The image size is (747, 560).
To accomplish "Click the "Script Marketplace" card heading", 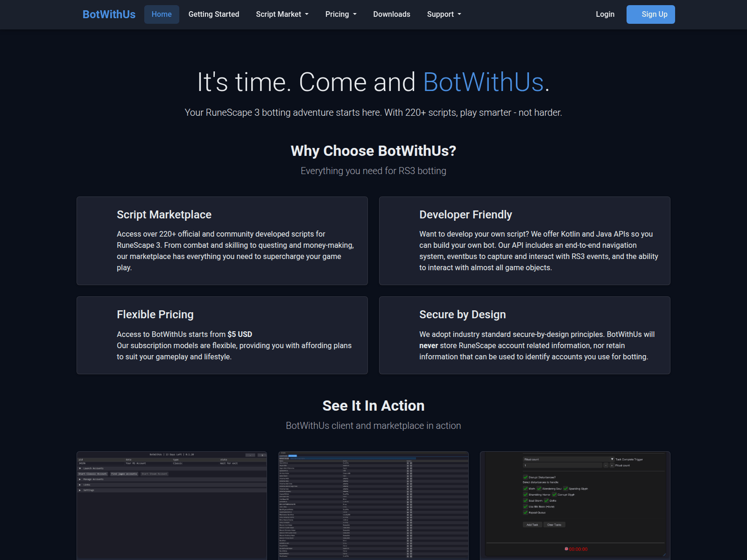I will click(164, 215).
